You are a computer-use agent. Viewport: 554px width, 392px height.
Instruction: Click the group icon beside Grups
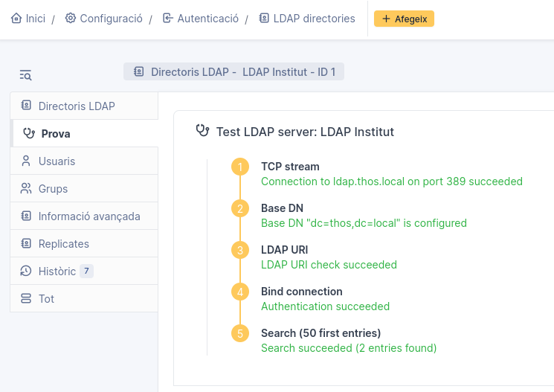click(26, 188)
